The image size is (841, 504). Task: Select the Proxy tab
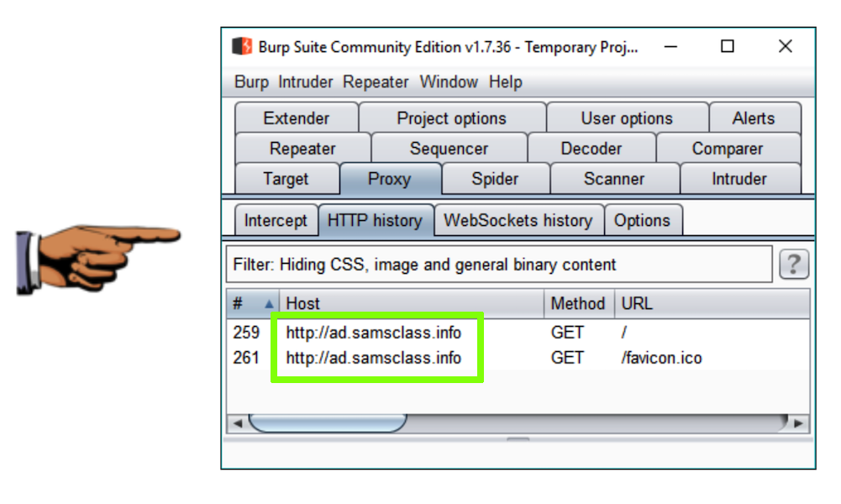coord(389,179)
